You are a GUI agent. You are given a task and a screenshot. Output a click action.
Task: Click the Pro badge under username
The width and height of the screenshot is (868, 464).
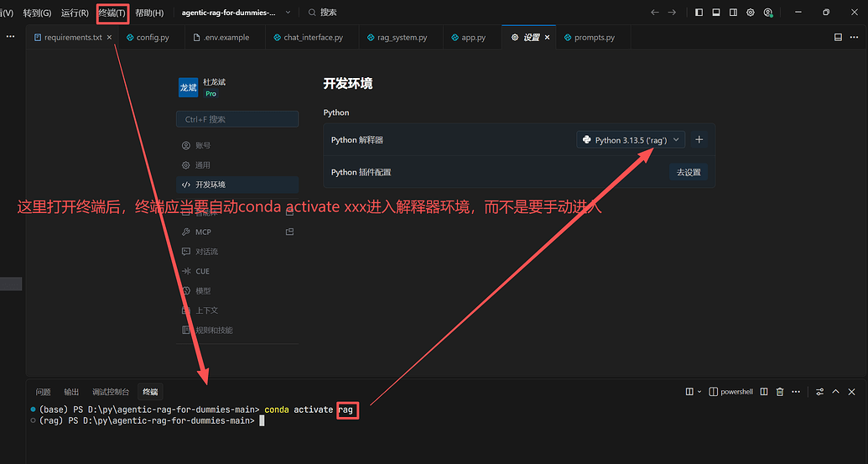pos(211,94)
